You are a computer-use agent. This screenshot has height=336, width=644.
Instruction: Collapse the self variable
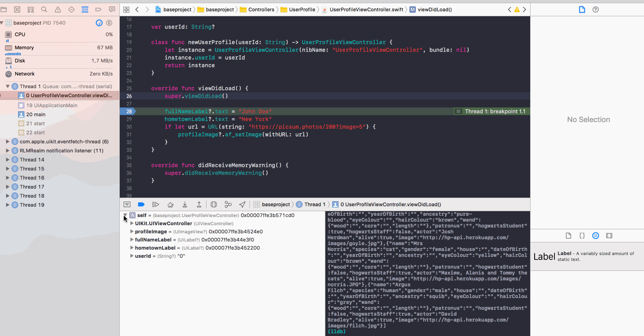pos(125,215)
